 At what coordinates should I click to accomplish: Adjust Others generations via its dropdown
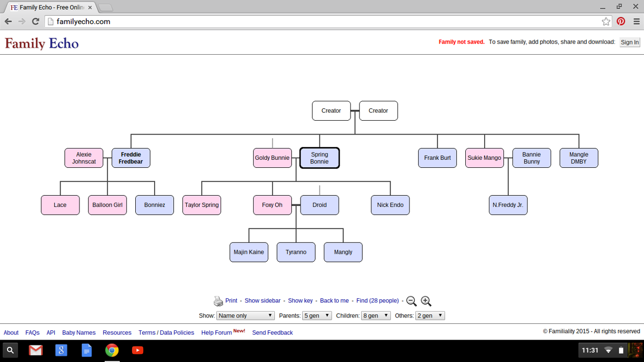(x=430, y=315)
